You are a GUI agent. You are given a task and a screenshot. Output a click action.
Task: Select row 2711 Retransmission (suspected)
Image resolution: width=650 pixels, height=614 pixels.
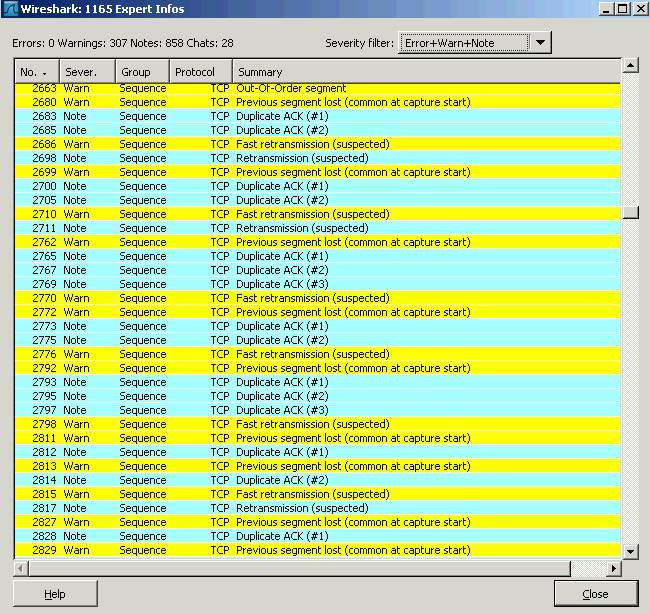pyautogui.click(x=318, y=228)
